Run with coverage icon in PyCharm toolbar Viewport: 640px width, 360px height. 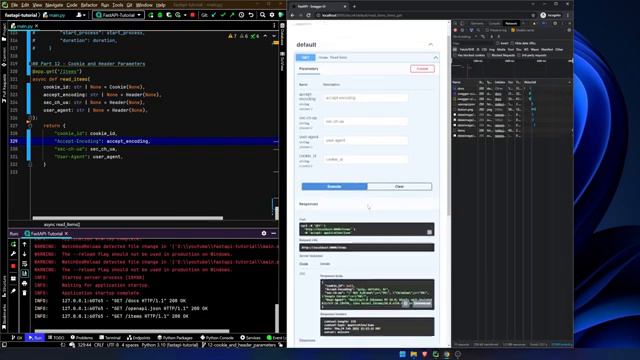pos(169,15)
